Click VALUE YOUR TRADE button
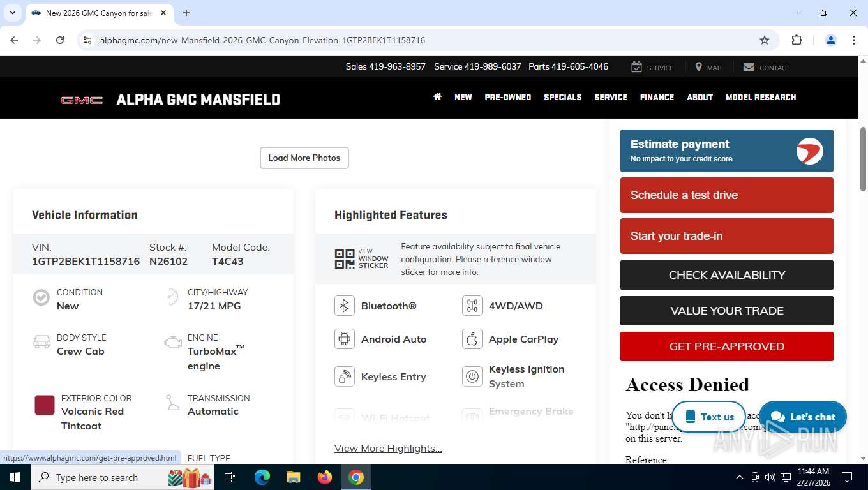The height and width of the screenshot is (490, 868). pyautogui.click(x=727, y=311)
